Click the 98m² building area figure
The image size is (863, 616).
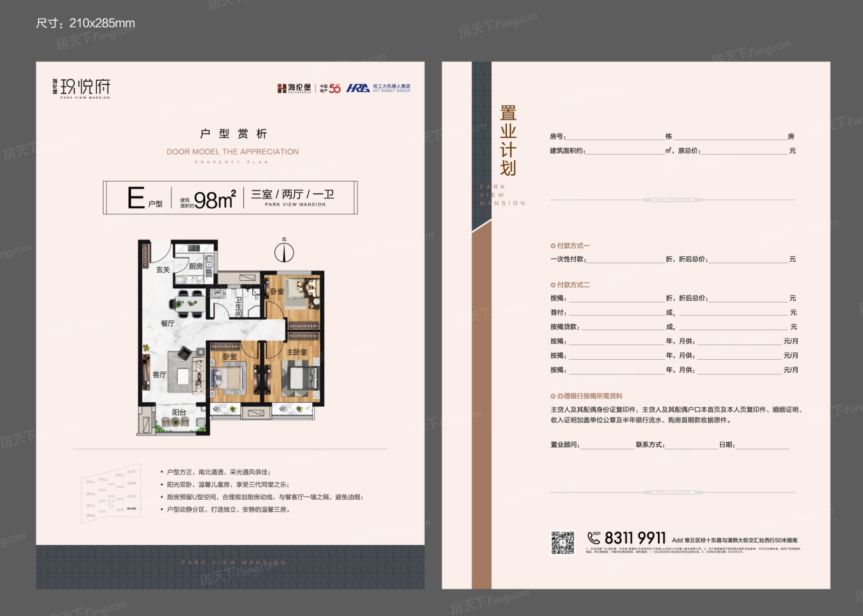tap(215, 200)
